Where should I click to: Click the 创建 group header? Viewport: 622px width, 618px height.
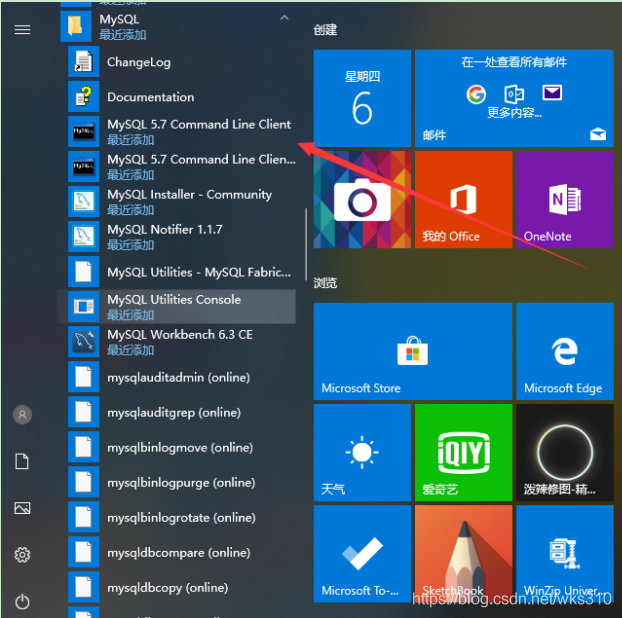click(x=325, y=30)
